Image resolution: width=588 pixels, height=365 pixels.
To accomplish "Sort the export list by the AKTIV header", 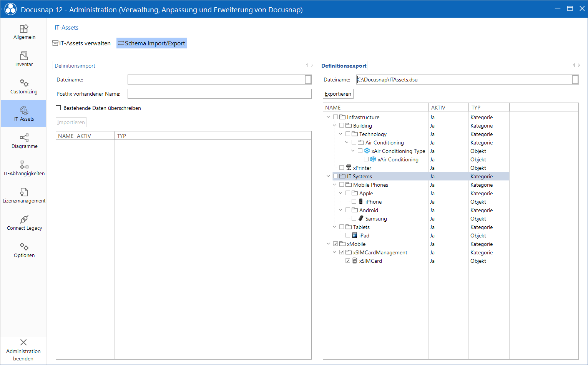I will pyautogui.click(x=448, y=108).
